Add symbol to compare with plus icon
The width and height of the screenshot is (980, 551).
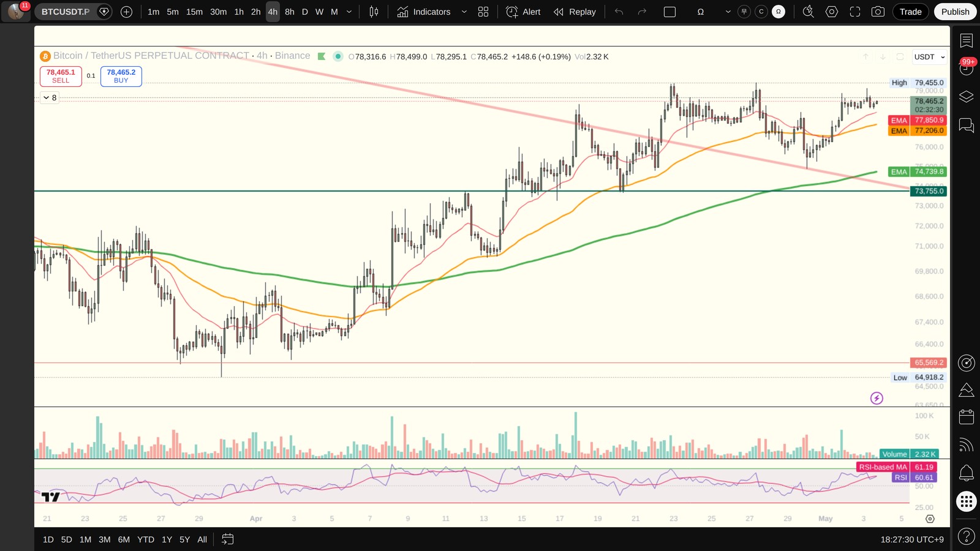click(x=127, y=12)
